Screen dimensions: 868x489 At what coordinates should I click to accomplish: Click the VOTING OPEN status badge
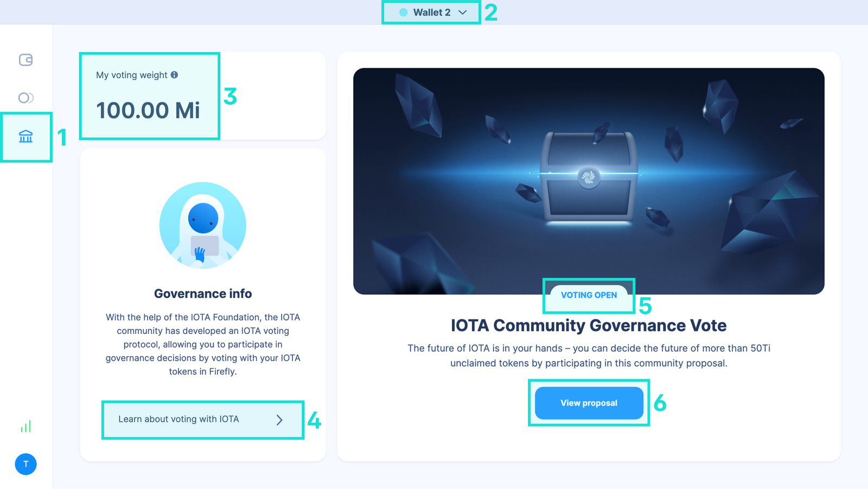coord(589,295)
